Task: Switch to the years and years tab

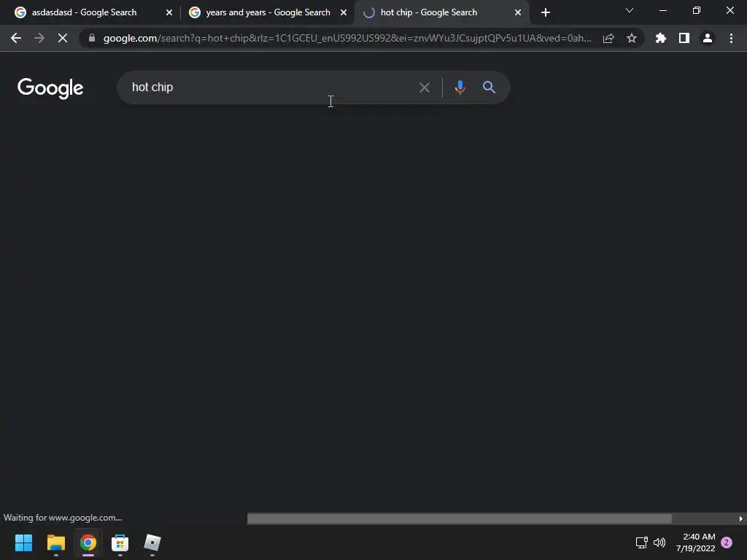Action: point(268,12)
